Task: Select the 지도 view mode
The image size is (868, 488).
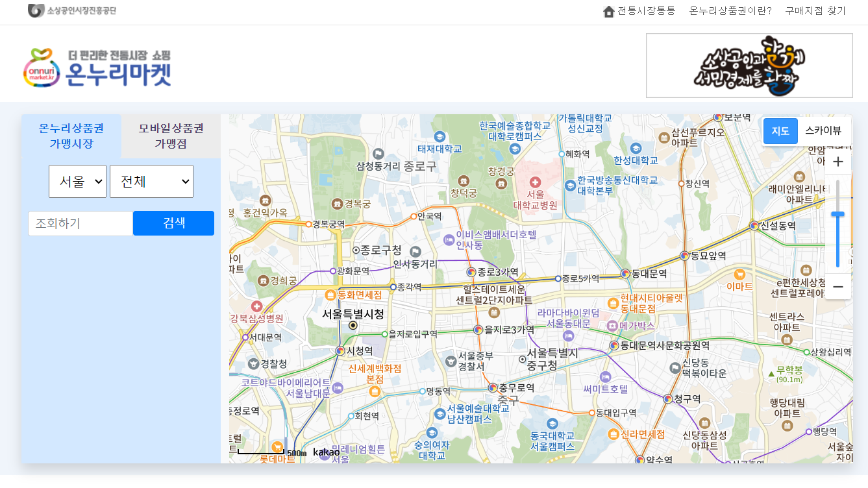Action: coord(780,130)
